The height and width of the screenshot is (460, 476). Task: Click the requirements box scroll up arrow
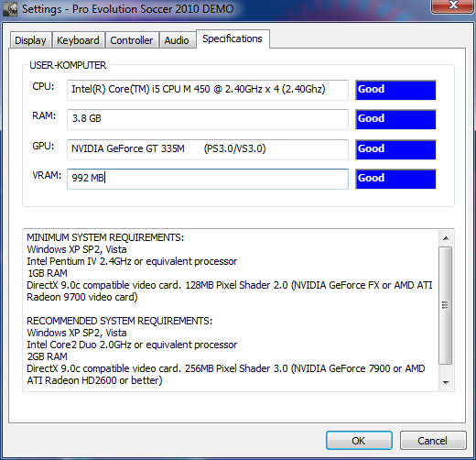pyautogui.click(x=446, y=238)
